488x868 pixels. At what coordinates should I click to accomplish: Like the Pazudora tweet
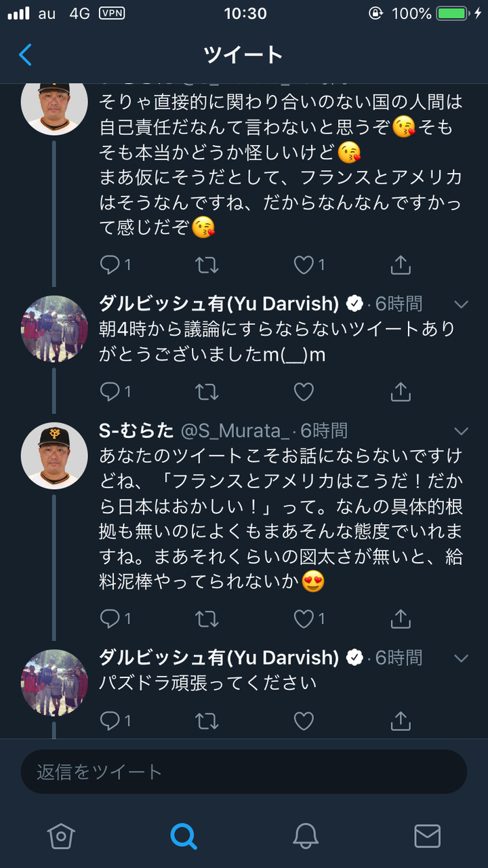(x=304, y=721)
